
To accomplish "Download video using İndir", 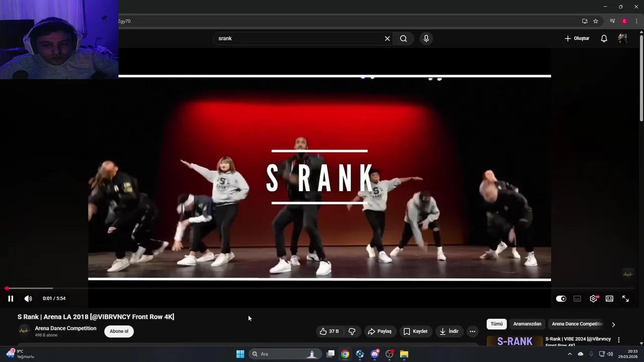I will (x=449, y=331).
